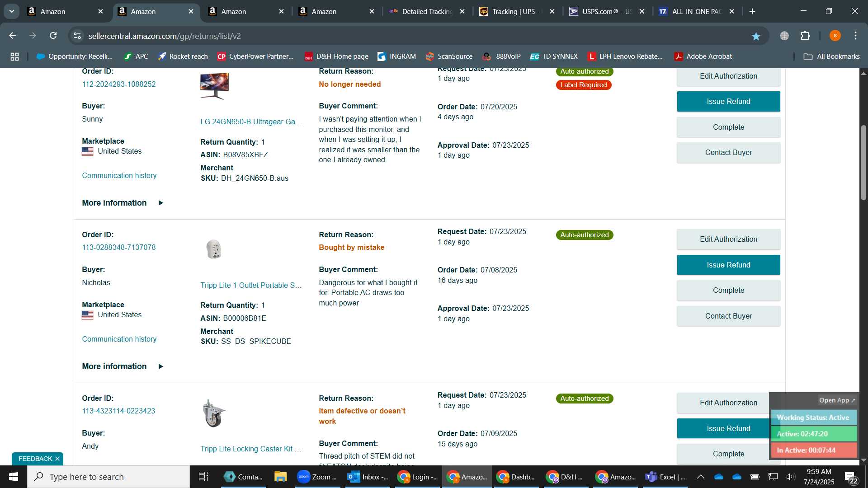The height and width of the screenshot is (488, 868).
Task: Contact Buyer Nicholas
Action: [x=728, y=316]
